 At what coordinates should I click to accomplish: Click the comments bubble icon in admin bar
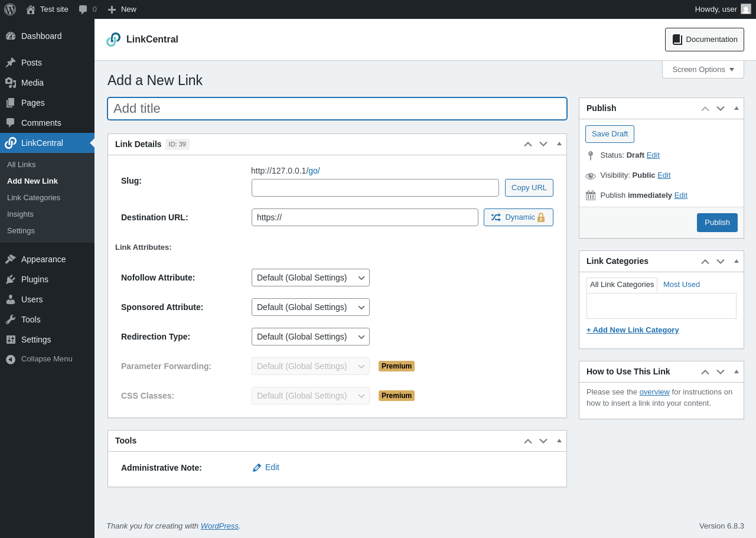point(83,9)
